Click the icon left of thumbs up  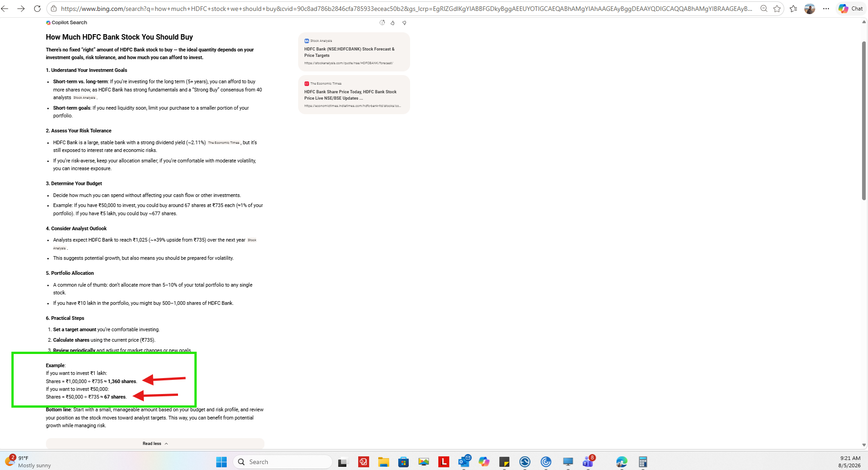click(382, 23)
